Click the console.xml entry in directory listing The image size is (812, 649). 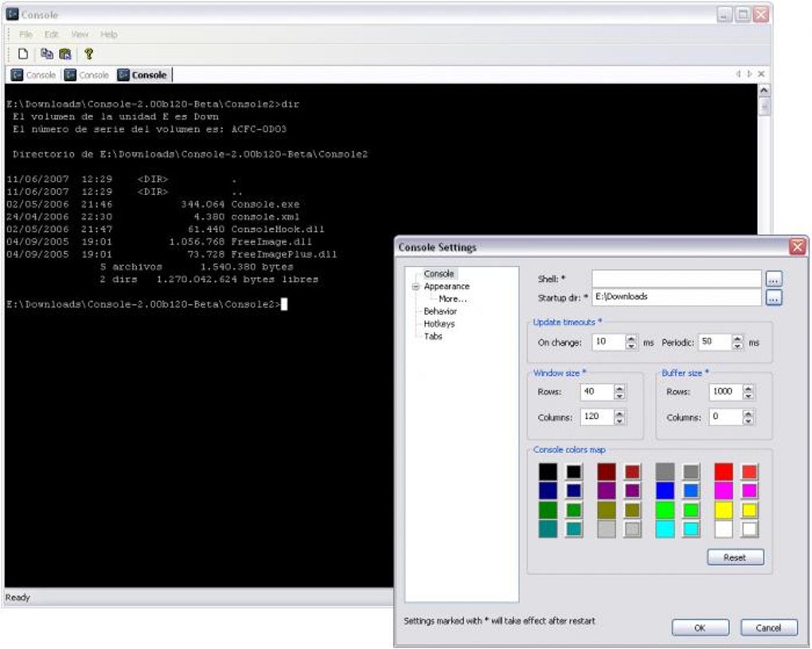265,217
